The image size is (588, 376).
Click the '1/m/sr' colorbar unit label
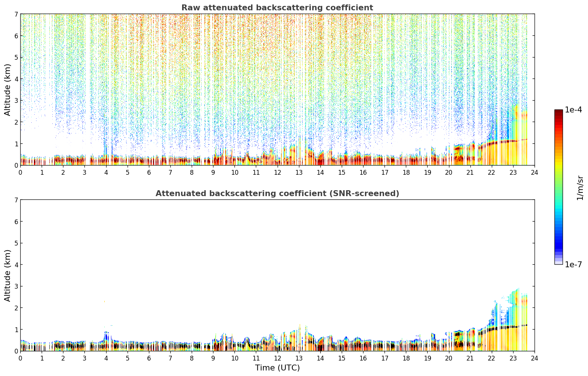tap(580, 188)
